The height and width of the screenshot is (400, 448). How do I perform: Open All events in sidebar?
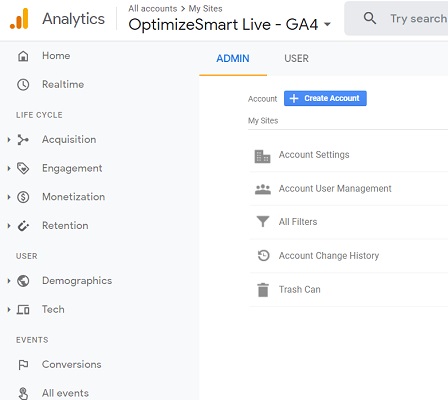[65, 393]
